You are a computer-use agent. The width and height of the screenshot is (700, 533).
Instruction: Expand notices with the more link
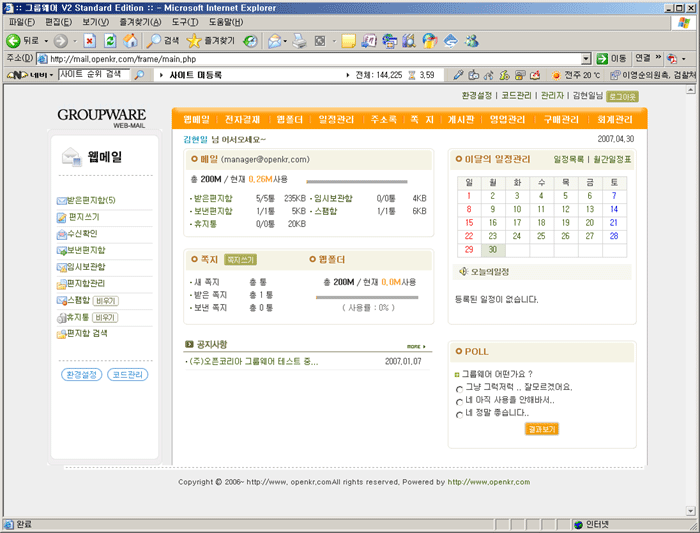point(418,346)
